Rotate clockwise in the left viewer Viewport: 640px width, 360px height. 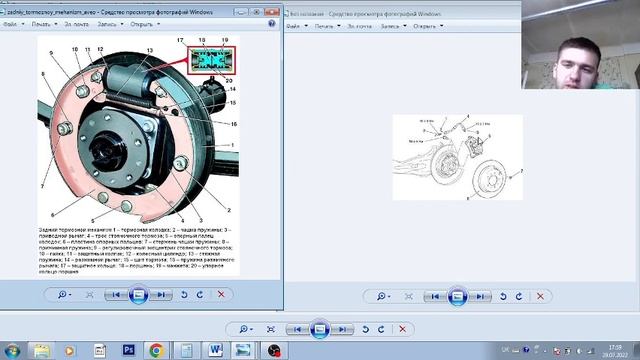coord(200,294)
